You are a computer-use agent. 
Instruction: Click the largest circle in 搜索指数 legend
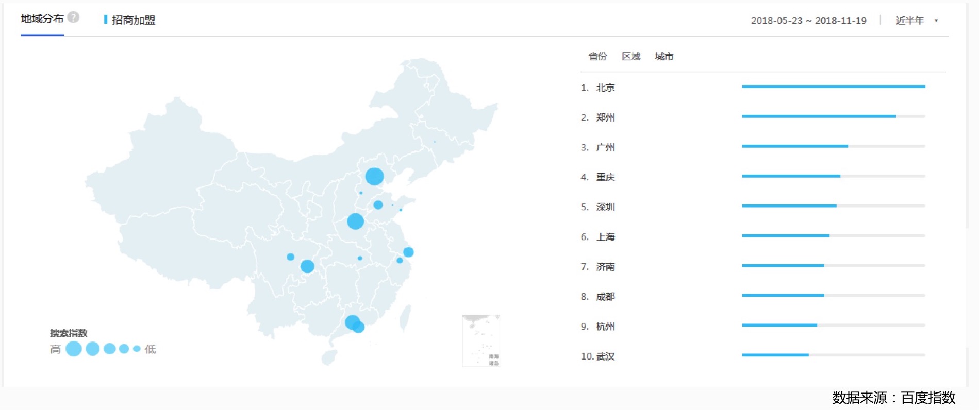tap(74, 349)
